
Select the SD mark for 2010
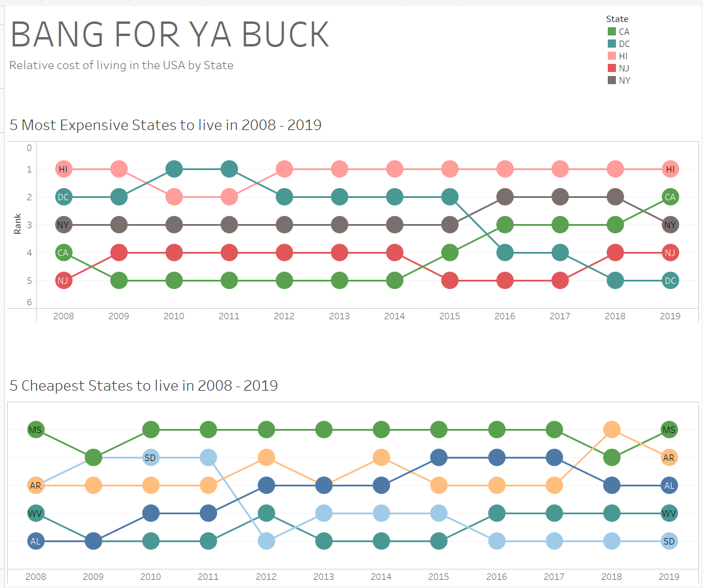click(150, 458)
